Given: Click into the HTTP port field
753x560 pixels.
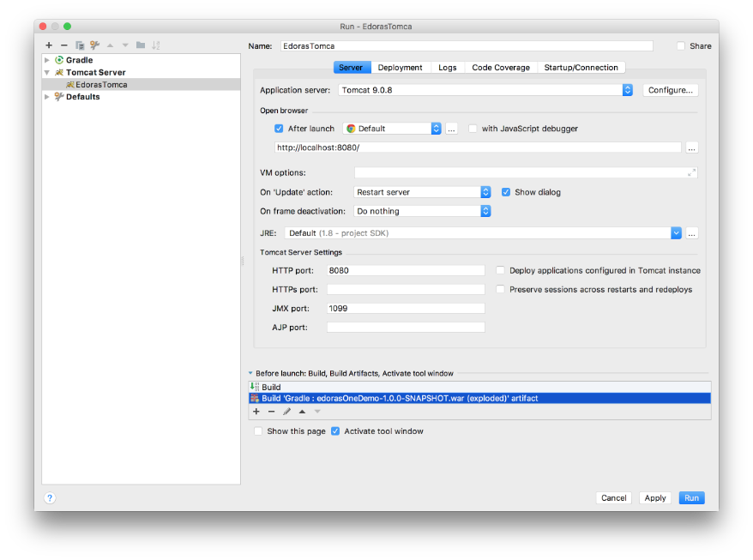Looking at the screenshot, I should tap(406, 270).
